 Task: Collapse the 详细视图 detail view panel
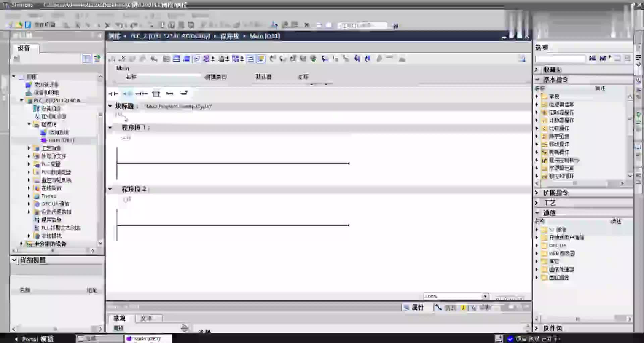pyautogui.click(x=14, y=260)
